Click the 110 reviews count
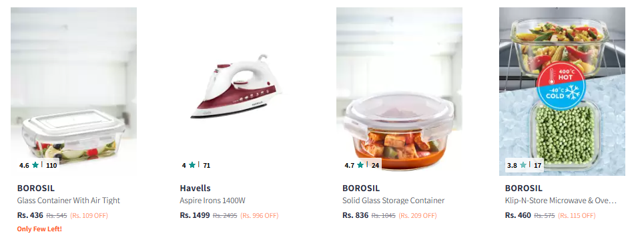The height and width of the screenshot is (248, 644). tap(51, 165)
